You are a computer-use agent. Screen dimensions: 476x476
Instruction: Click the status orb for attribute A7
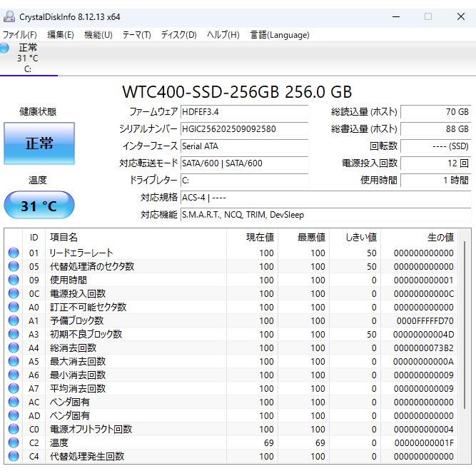click(14, 388)
